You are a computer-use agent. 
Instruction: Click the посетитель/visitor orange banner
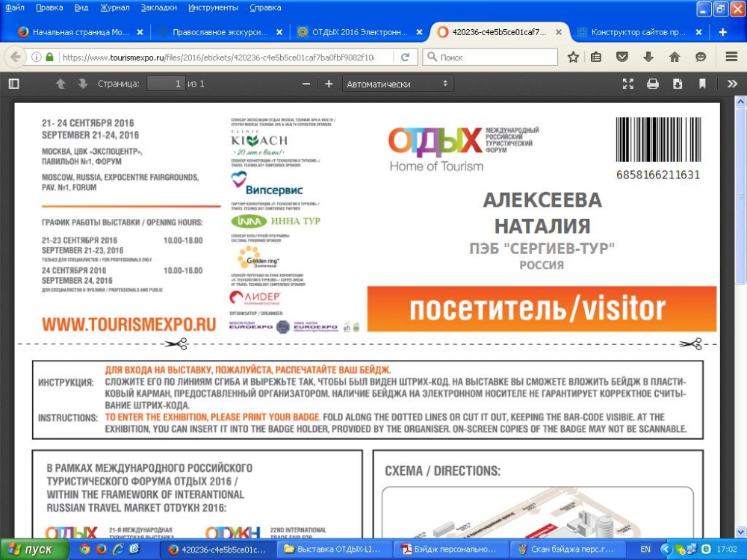[x=542, y=308]
